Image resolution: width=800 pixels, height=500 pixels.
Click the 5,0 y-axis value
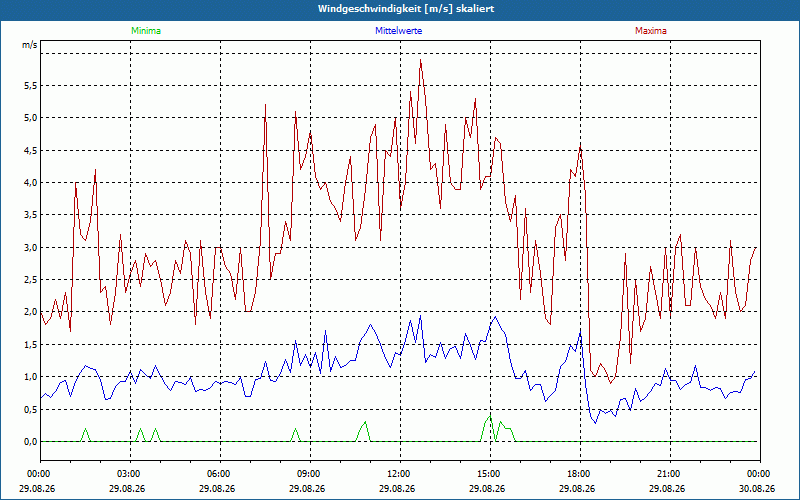point(31,118)
